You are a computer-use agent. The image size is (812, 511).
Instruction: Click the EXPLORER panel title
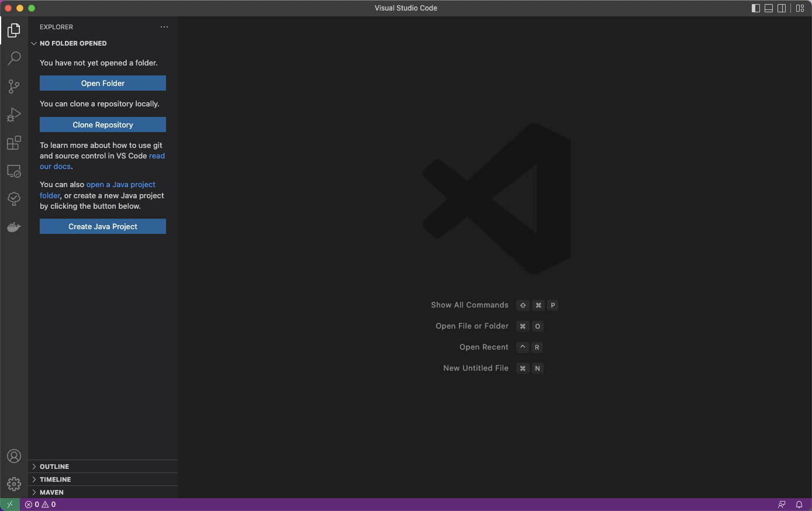56,27
